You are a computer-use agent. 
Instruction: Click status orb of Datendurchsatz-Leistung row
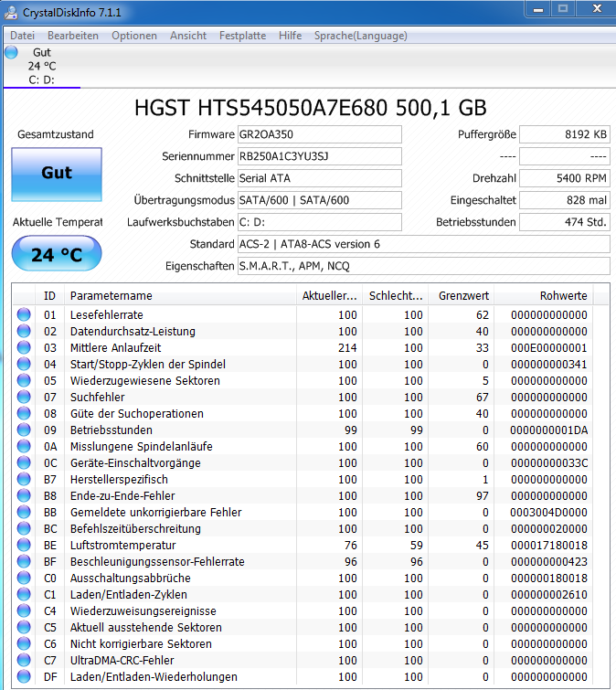[24, 331]
